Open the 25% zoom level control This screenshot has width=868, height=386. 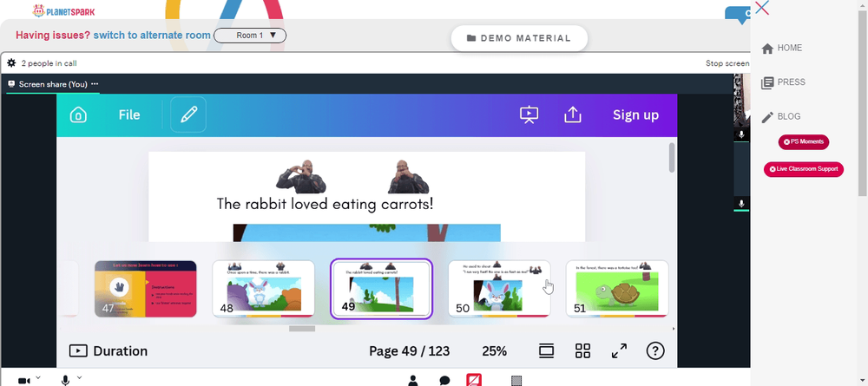pyautogui.click(x=495, y=351)
